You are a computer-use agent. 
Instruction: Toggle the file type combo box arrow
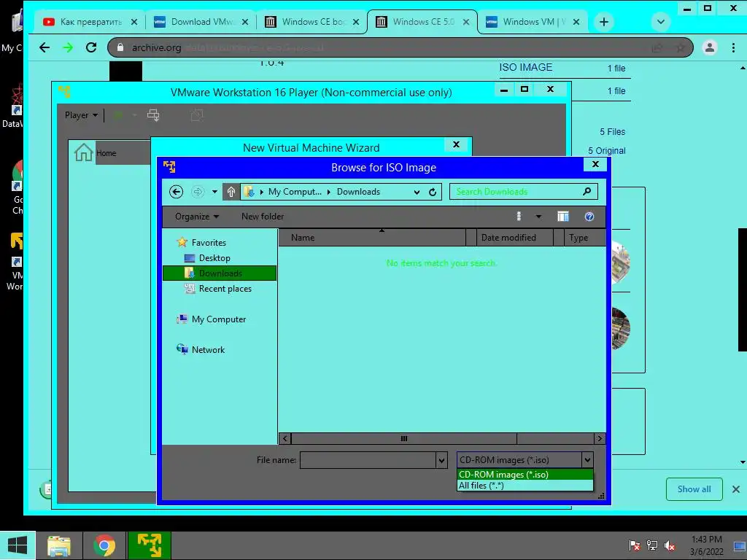pyautogui.click(x=587, y=460)
